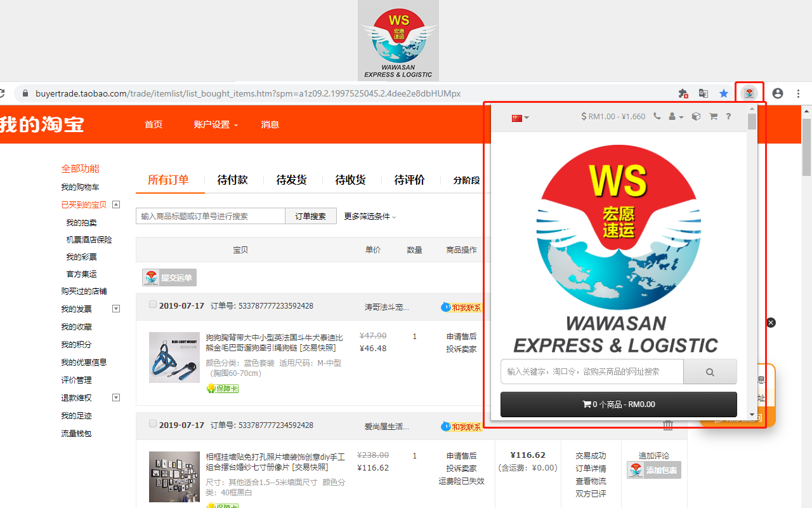Delete the 爱尚屋生活 order via trash icon
This screenshot has height=508, width=812.
[668, 425]
